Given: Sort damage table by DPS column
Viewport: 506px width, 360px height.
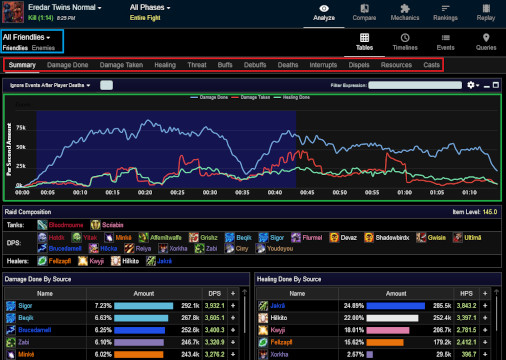Looking at the screenshot, I should click(215, 293).
